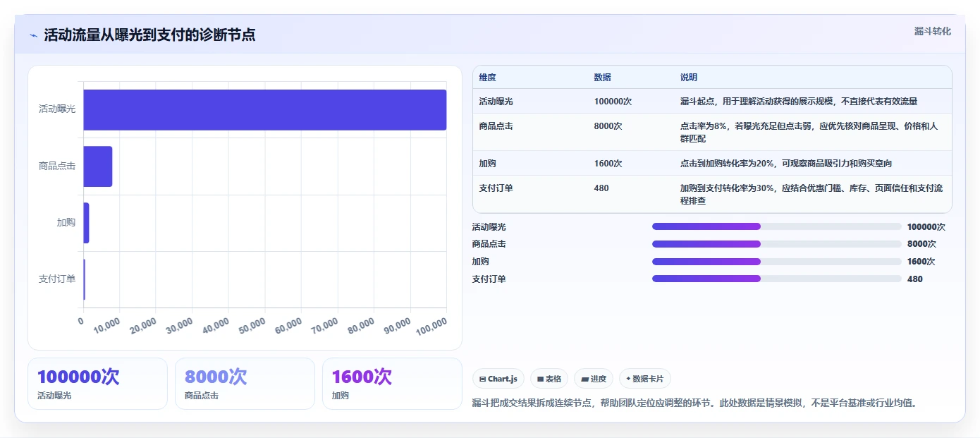This screenshot has width=980, height=438.
Task: Click the 说明 table column header
Action: tap(689, 78)
